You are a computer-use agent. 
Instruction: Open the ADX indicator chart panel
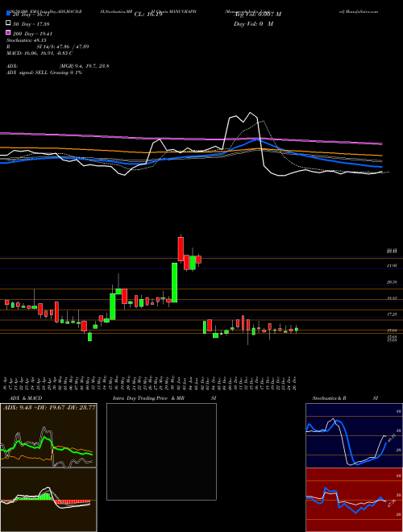pos(48,435)
